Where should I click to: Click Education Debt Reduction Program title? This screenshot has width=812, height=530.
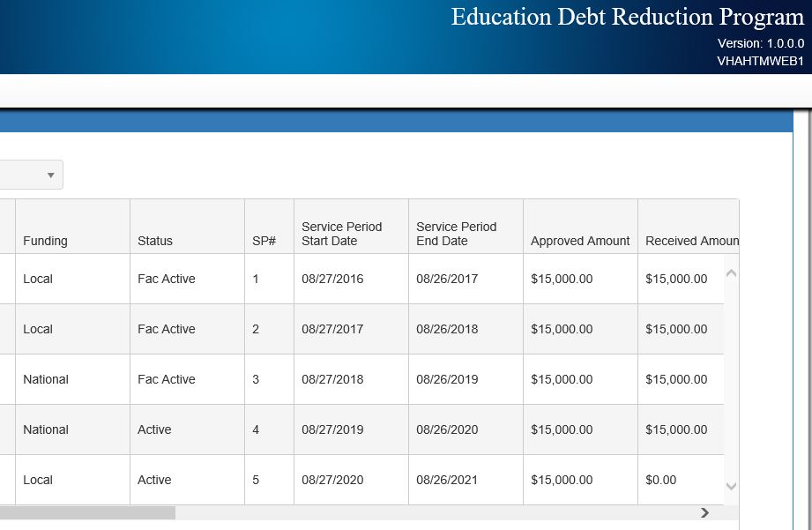pos(628,17)
